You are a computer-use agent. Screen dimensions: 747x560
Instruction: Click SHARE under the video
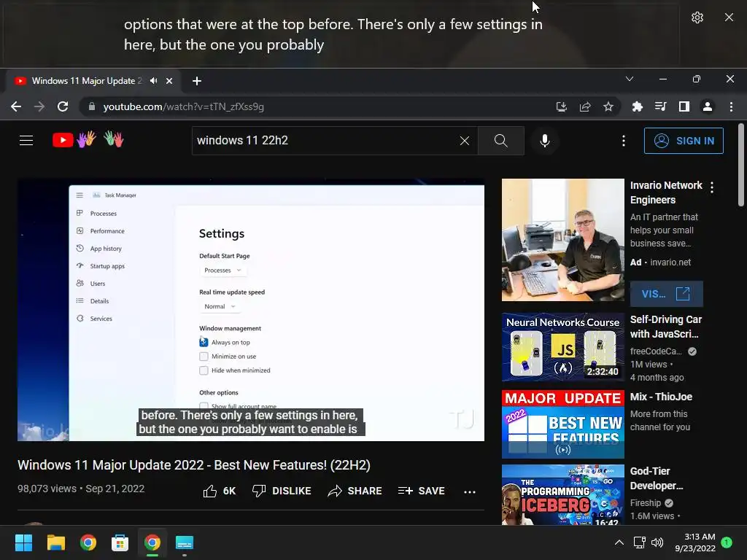tap(355, 491)
